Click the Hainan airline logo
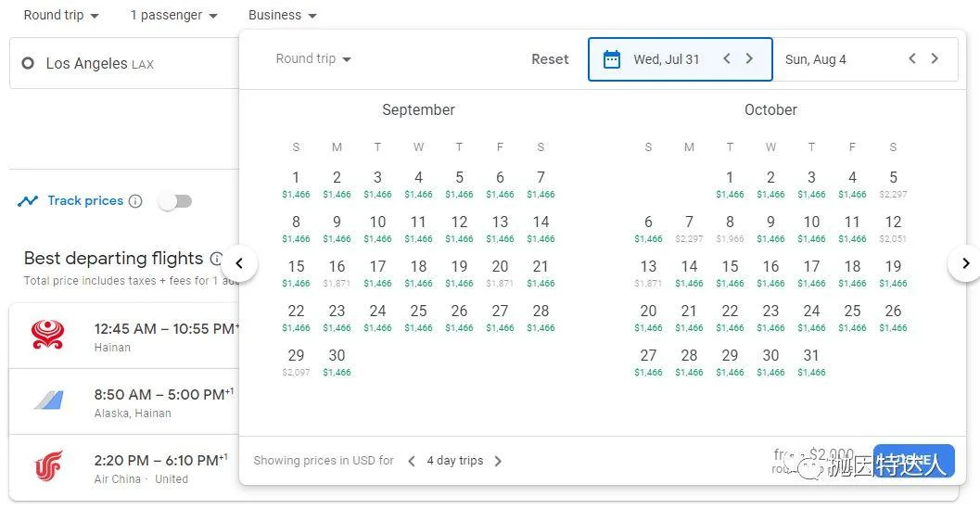The width and height of the screenshot is (980, 509). point(48,335)
